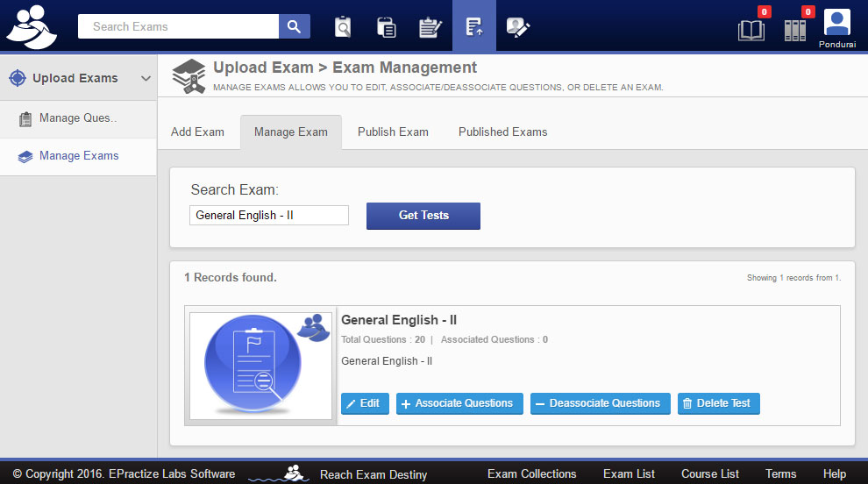
Task: Click the image edit pencil icon
Action: (518, 27)
